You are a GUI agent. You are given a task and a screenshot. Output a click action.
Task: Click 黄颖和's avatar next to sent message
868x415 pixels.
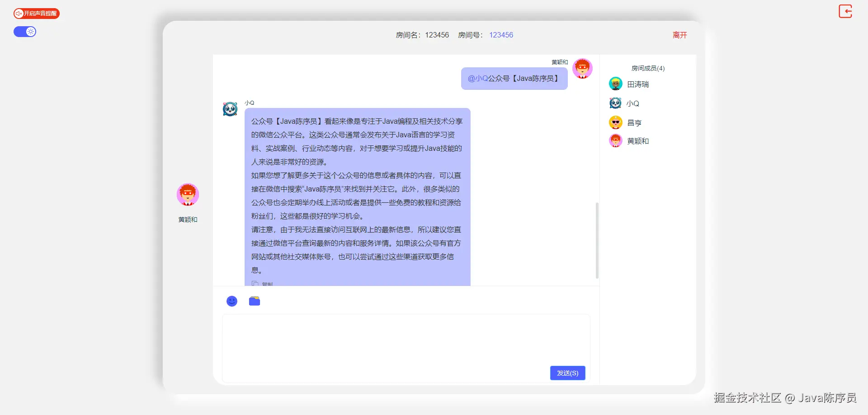582,69
